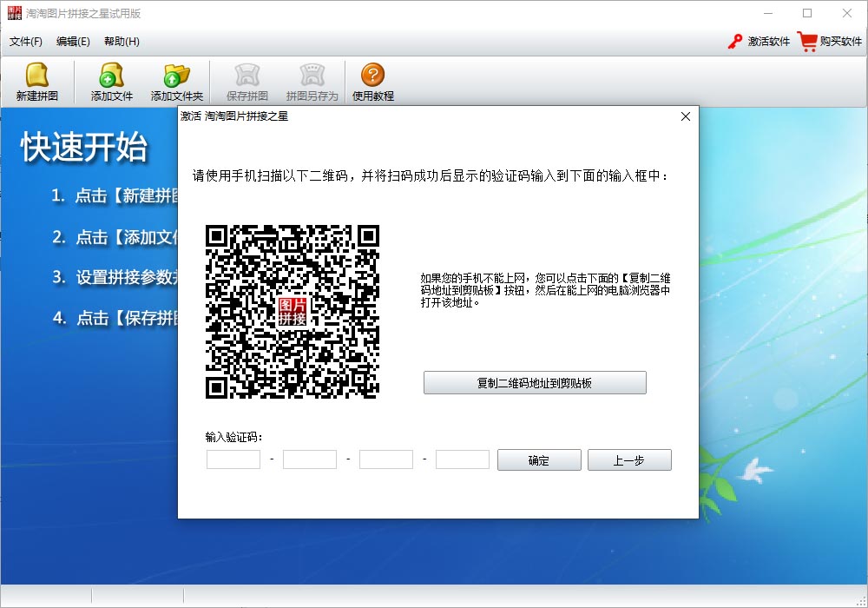Click the 添加文件夹 folder icon
The image size is (868, 608).
click(x=176, y=75)
